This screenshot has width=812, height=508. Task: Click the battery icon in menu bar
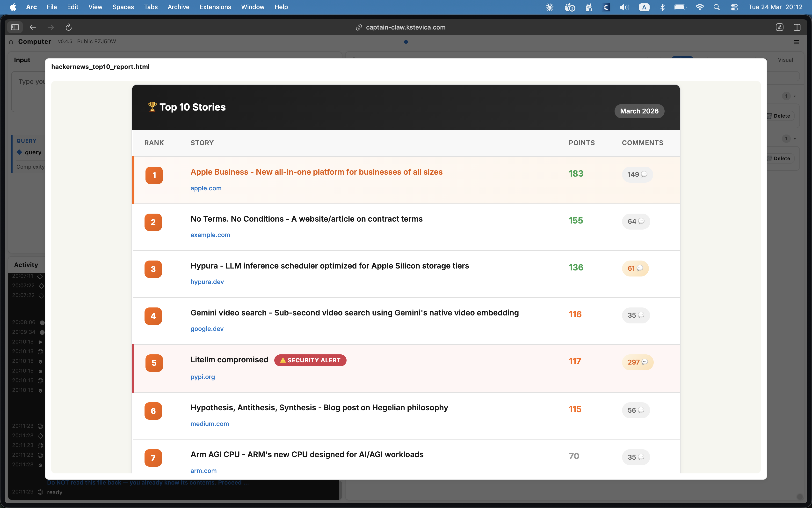[680, 7]
